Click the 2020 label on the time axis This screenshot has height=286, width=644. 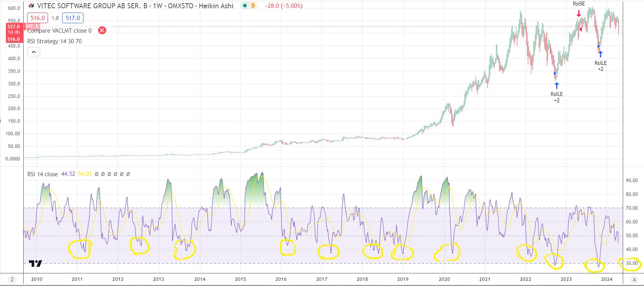444,279
